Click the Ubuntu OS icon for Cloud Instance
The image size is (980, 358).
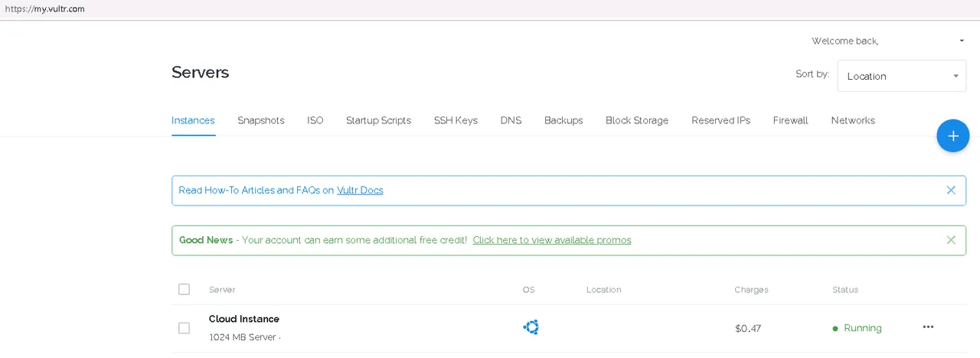point(531,327)
